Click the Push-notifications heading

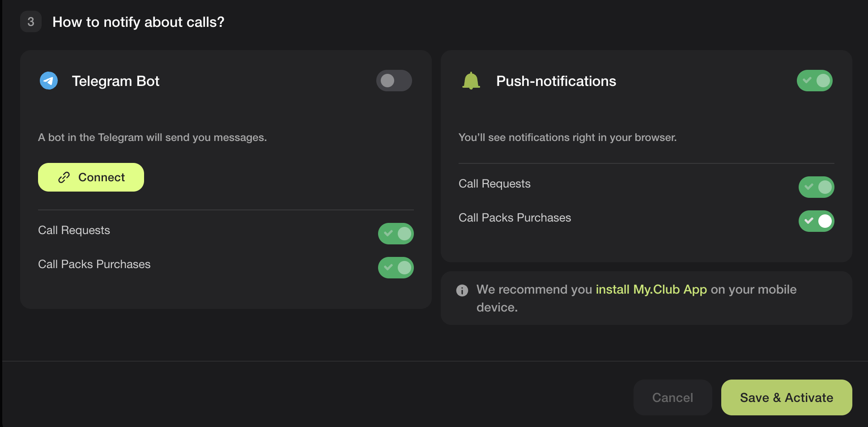[x=556, y=81]
